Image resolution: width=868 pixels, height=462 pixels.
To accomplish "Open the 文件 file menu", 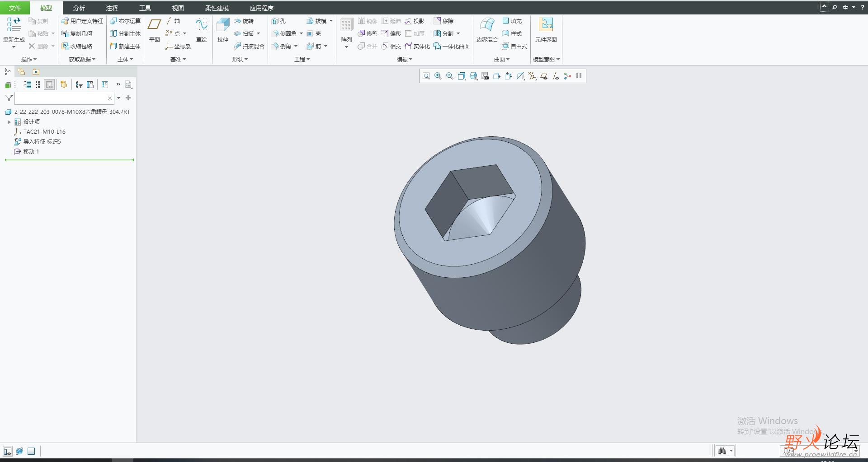I will click(15, 8).
